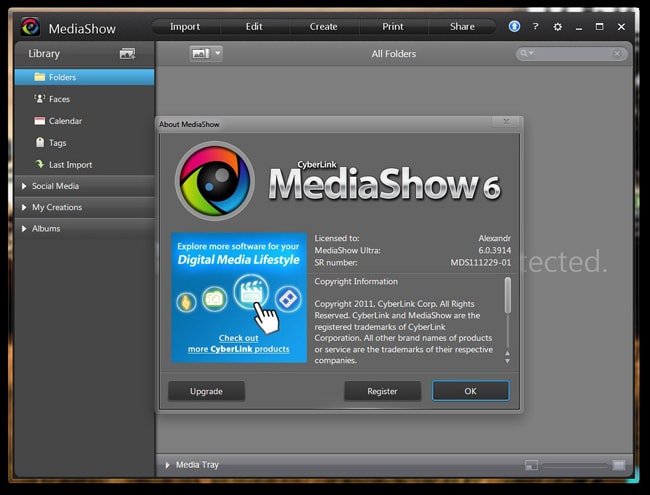This screenshot has width=650, height=495.
Task: Click the MediaShow logo icon in the title bar
Action: [30, 27]
